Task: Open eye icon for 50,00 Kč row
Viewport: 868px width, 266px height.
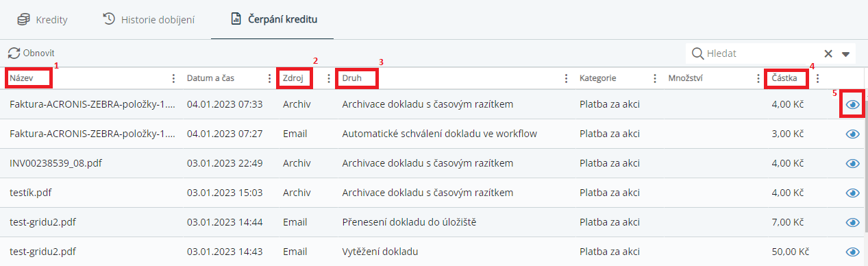Action: point(852,252)
